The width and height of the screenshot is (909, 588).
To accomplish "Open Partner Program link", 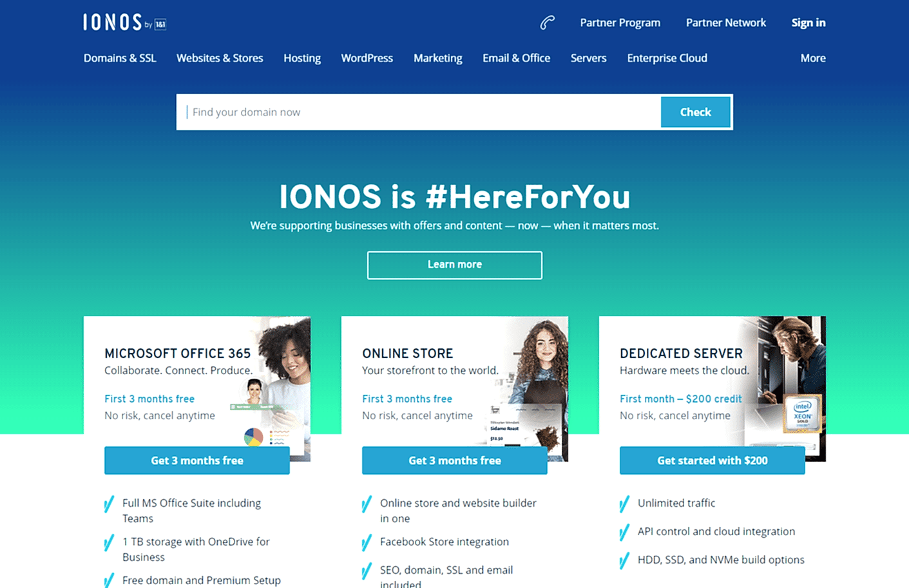I will pos(620,23).
